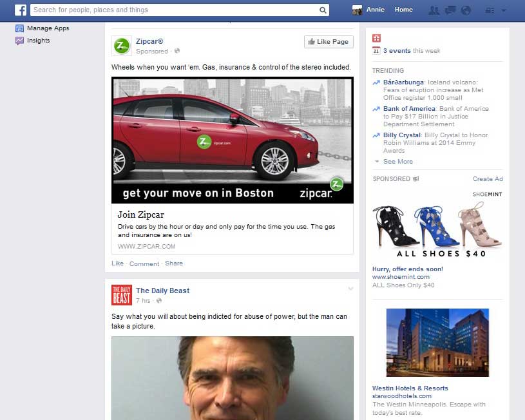
Task: Open the account menu dropdown arrow
Action: pos(504,10)
